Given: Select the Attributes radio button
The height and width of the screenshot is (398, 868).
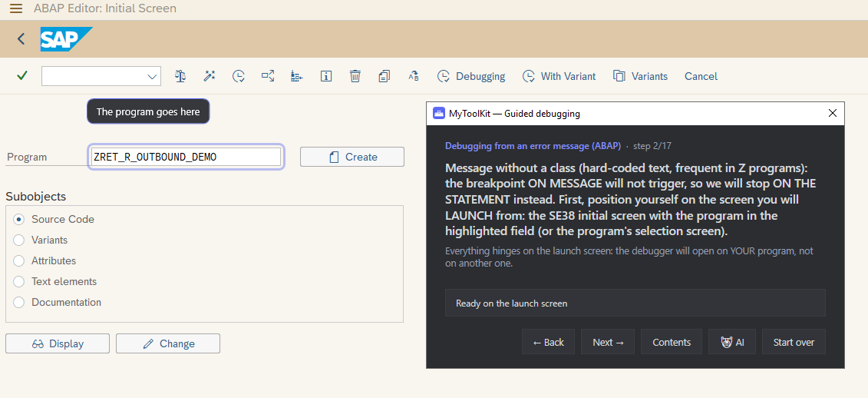Looking at the screenshot, I should pos(19,260).
